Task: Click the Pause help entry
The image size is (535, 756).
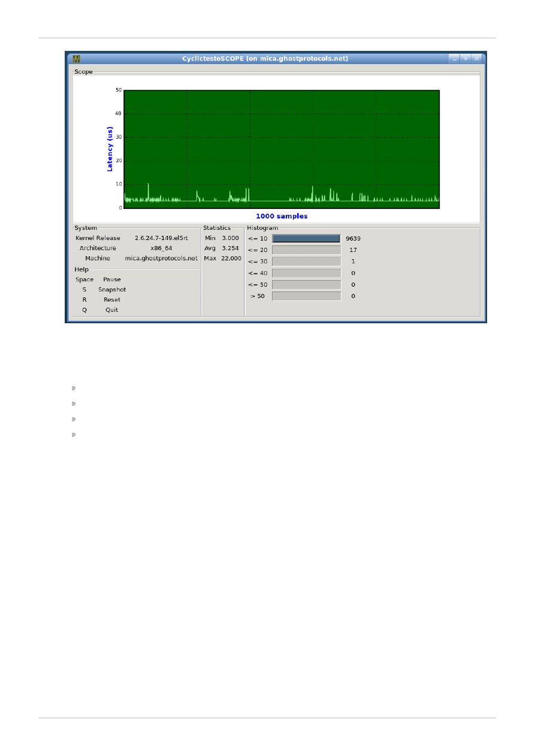Action: tap(111, 280)
